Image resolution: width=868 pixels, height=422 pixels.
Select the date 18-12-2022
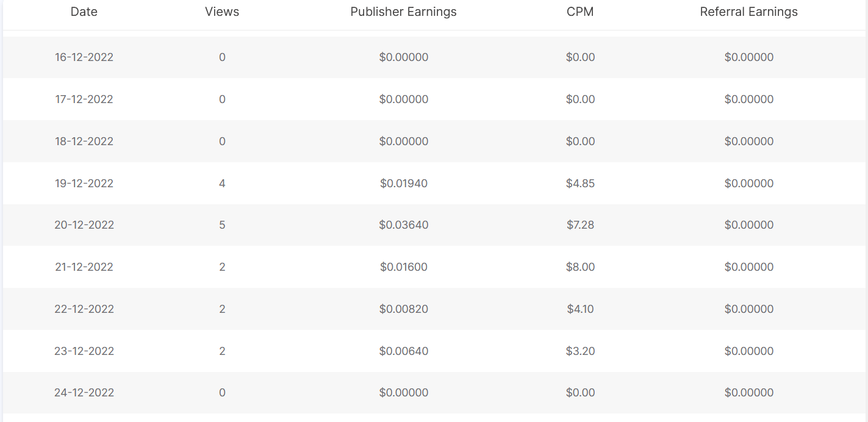pyautogui.click(x=84, y=141)
